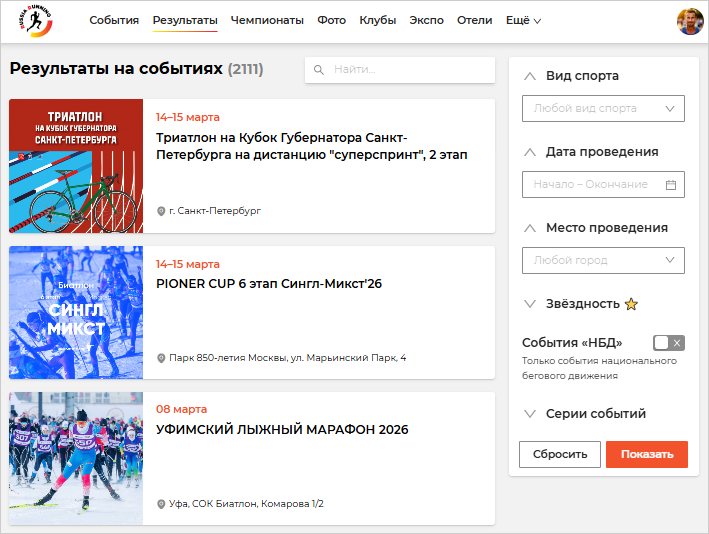
Task: Click the г. Санкт-Петербург location text
Action: (215, 211)
